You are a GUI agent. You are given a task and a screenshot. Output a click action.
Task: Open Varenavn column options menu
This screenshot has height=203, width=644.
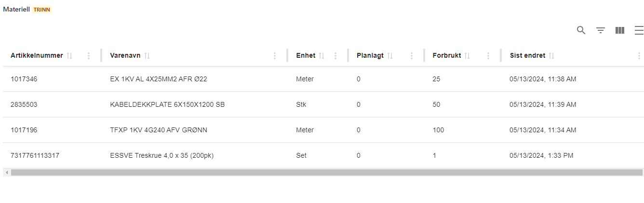coord(275,56)
